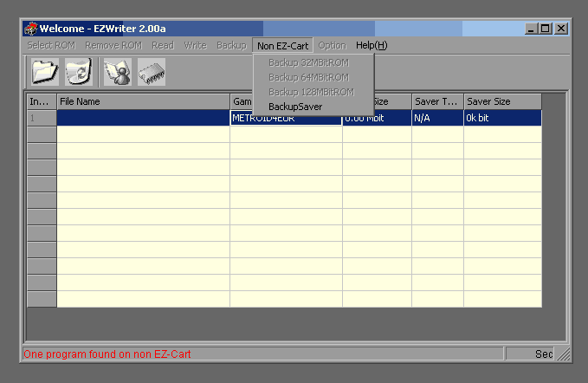
Task: Close the EZWriter window
Action: pyautogui.click(x=561, y=29)
